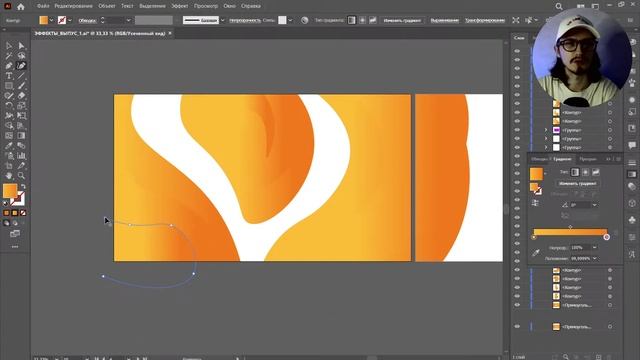The image size is (640, 360).
Task: Select the Eyedropper tool in the toolbar
Action: (x=9, y=146)
